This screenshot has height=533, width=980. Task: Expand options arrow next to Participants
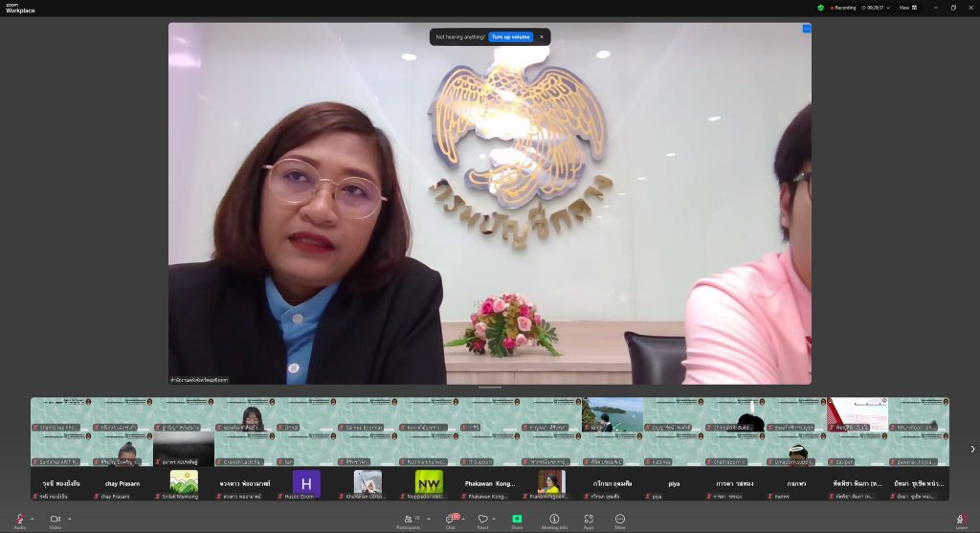(x=428, y=519)
